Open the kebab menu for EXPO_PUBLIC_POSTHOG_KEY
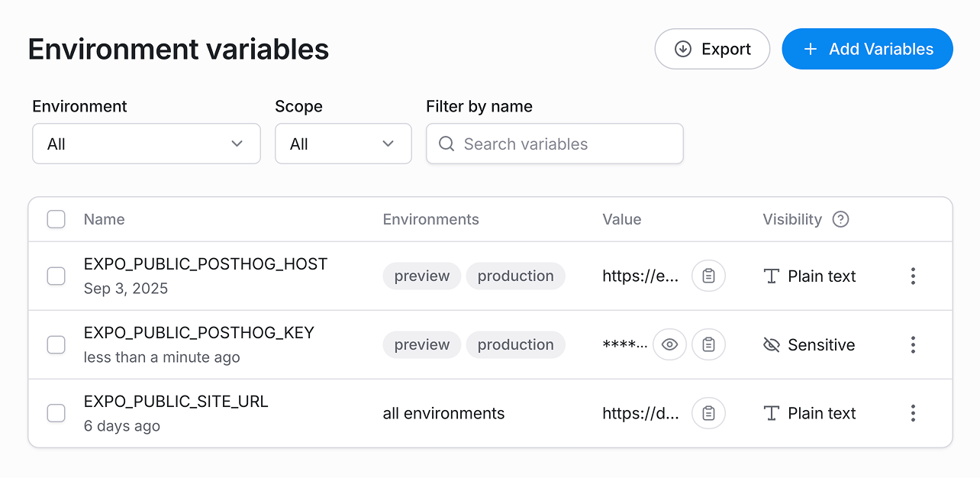Image resolution: width=980 pixels, height=478 pixels. pyautogui.click(x=913, y=344)
